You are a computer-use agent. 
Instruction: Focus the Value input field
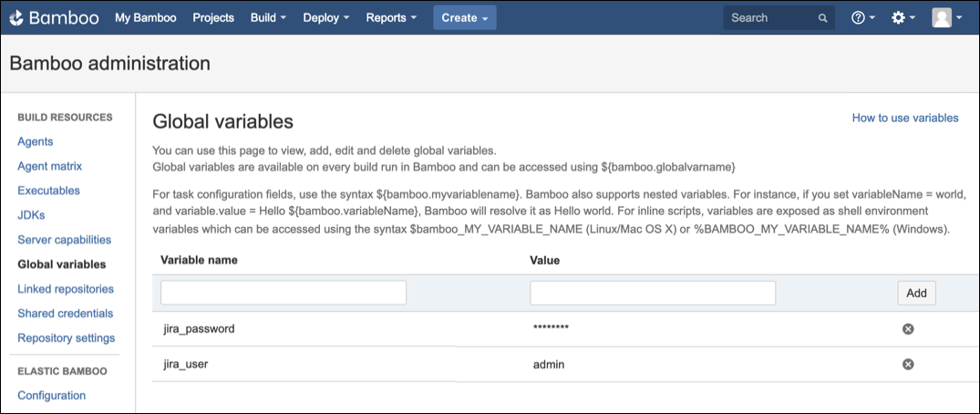coord(652,293)
